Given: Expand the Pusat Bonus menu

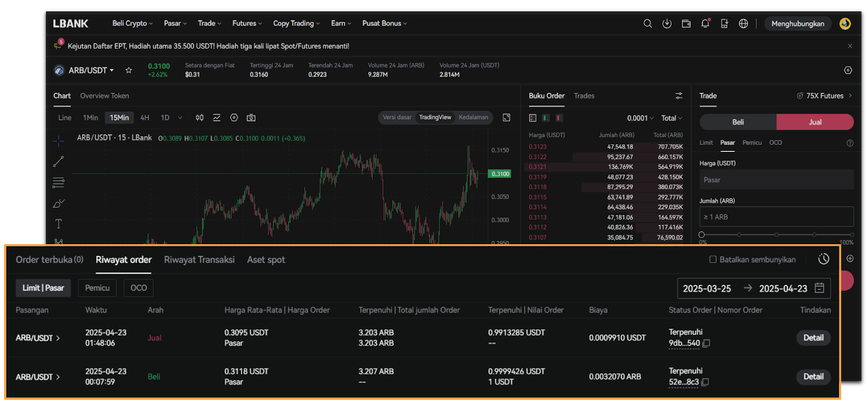Looking at the screenshot, I should pos(385,23).
